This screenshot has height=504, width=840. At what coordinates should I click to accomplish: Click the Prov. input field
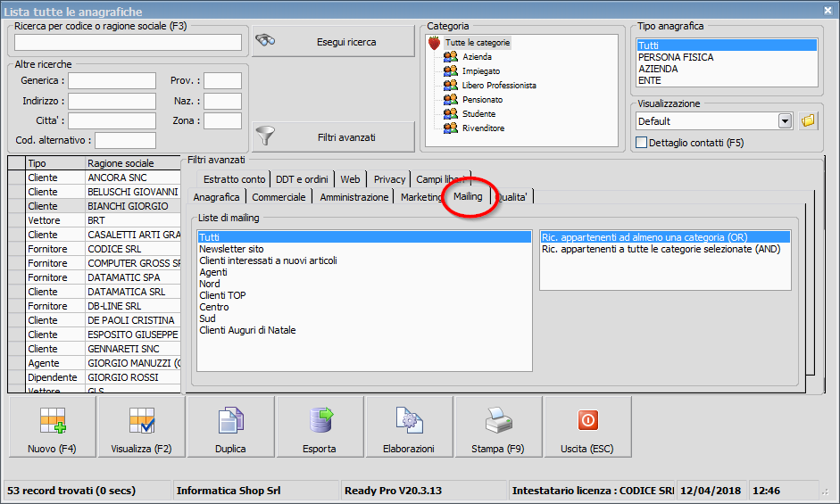pyautogui.click(x=222, y=81)
